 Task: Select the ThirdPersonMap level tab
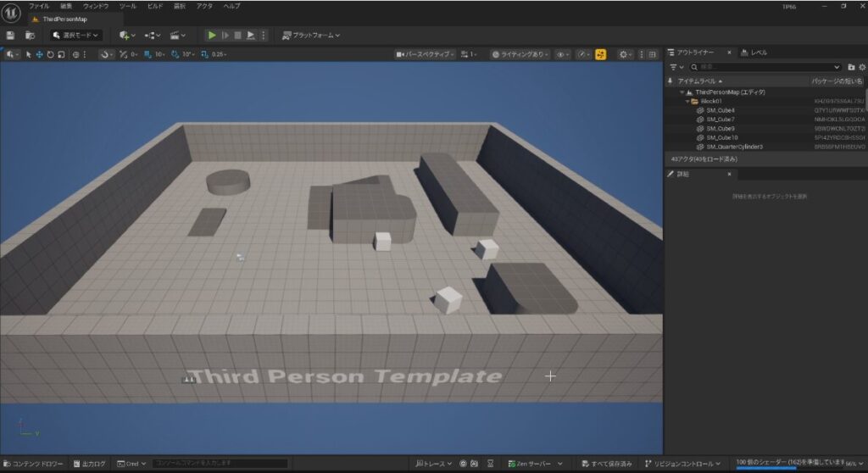click(64, 19)
